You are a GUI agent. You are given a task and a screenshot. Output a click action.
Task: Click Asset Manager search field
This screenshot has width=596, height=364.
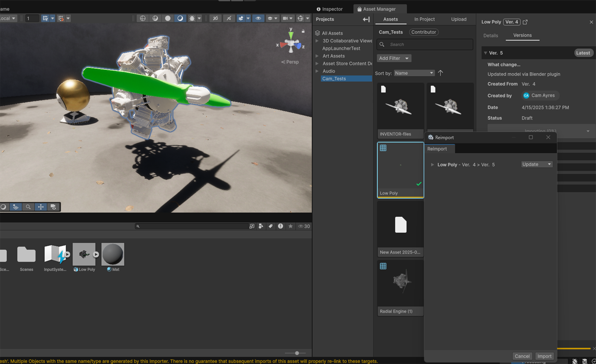425,45
